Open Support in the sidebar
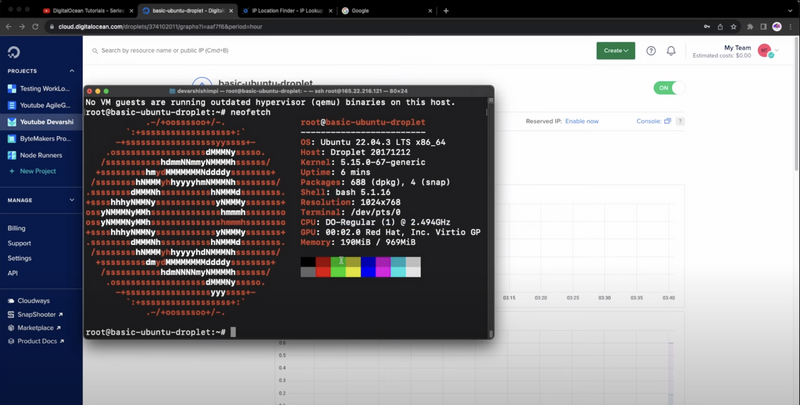Screen dimensions: 800x405 click(x=19, y=243)
